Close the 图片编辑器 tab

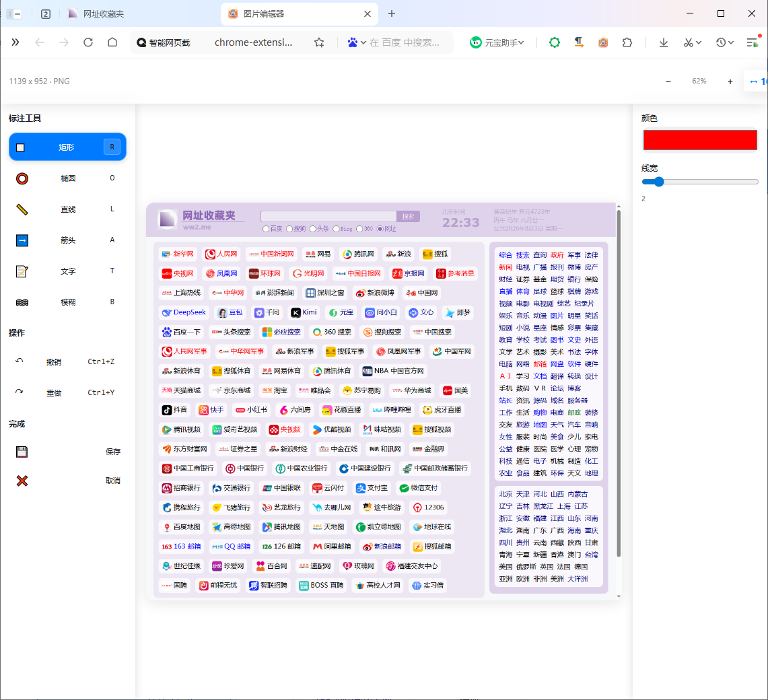368,14
